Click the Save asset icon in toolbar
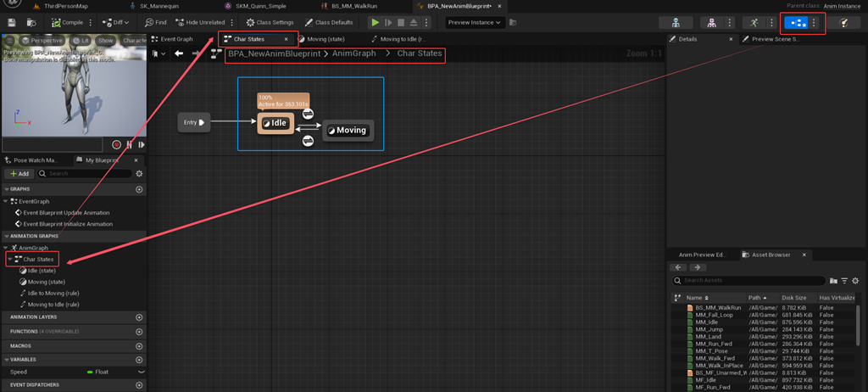Viewport: 868px width, 392px height. [12, 23]
